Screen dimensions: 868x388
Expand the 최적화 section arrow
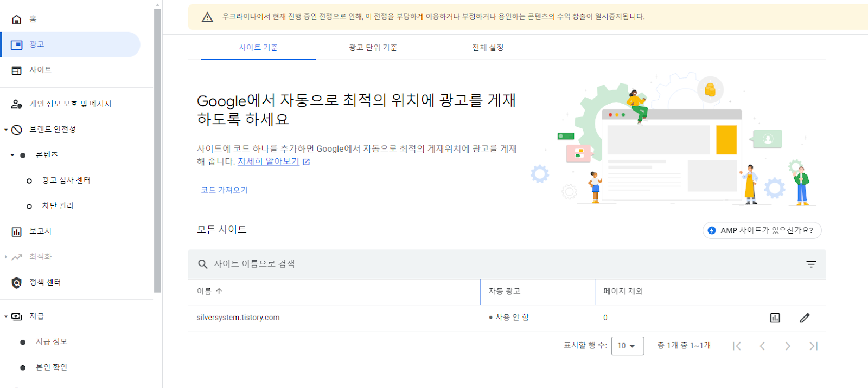6,257
